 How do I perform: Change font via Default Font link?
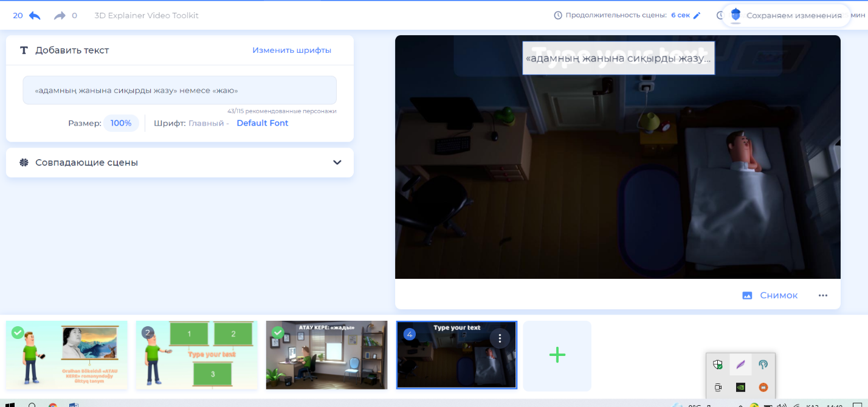(x=263, y=123)
